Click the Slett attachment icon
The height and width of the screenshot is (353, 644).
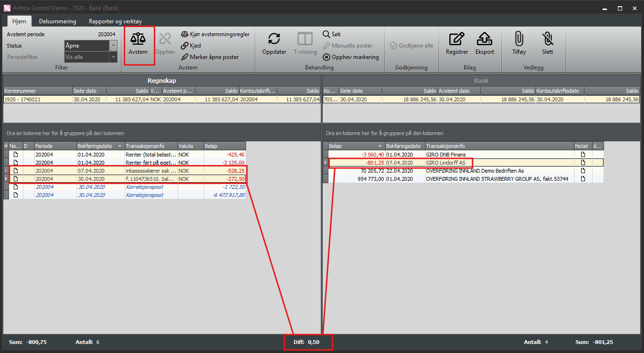tap(547, 39)
